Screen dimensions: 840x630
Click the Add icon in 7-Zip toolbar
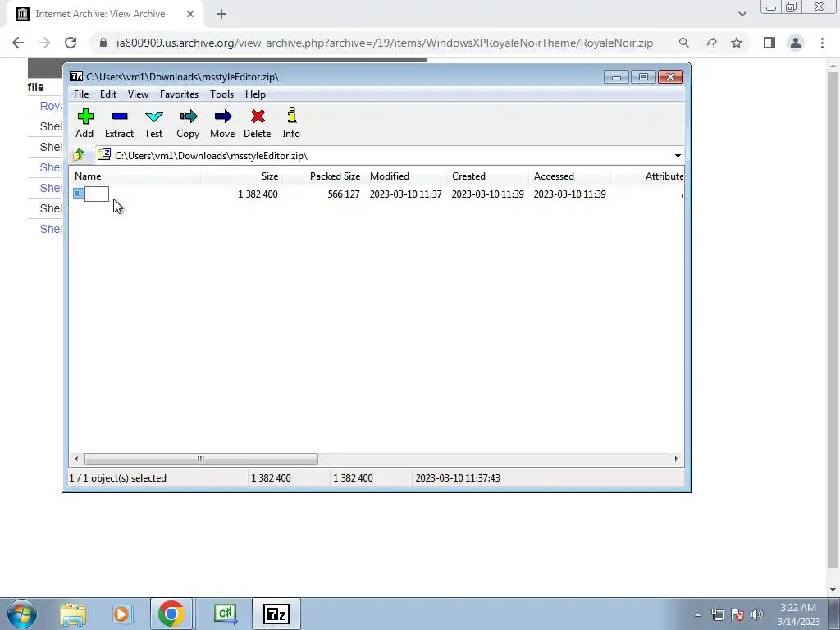[x=85, y=116]
